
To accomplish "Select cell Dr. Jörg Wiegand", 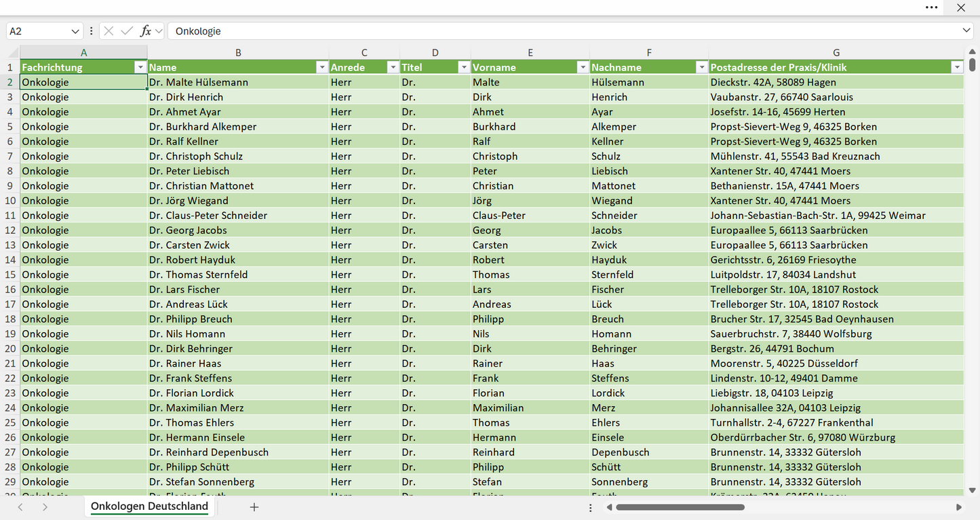I will coord(238,201).
